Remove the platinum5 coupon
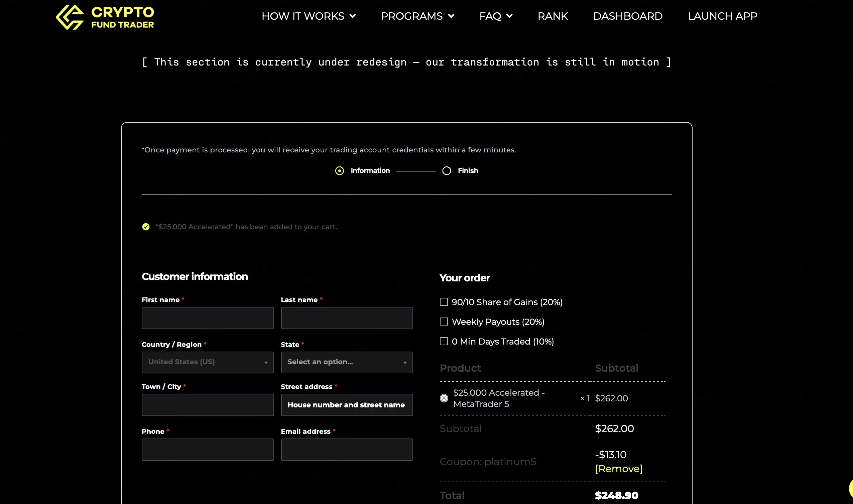This screenshot has height=504, width=853. [x=619, y=469]
